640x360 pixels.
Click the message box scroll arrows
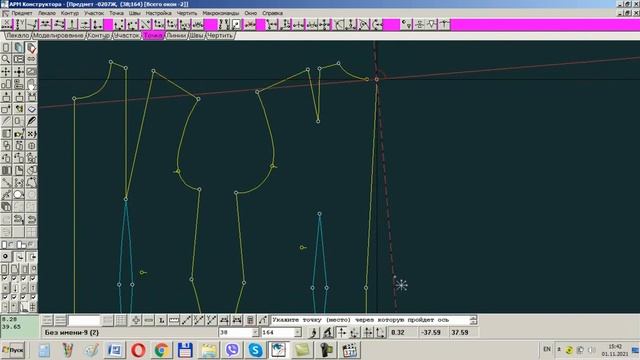[473, 320]
